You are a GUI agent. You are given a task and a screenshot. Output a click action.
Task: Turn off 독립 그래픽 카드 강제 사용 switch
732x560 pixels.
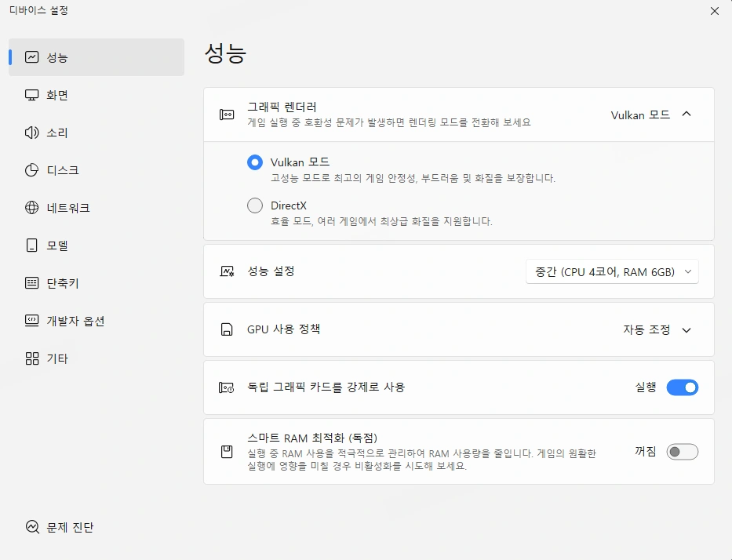[682, 387]
